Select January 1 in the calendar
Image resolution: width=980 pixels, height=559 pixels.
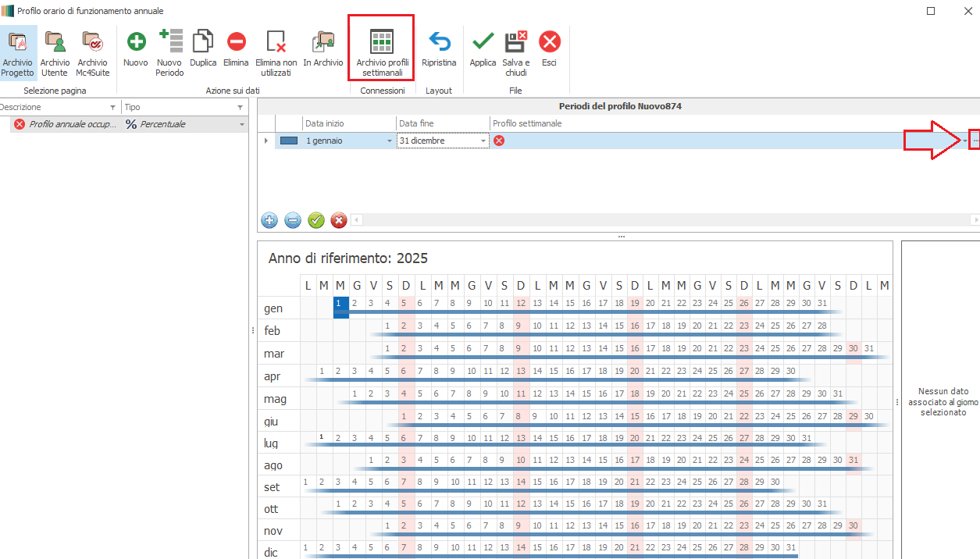340,303
